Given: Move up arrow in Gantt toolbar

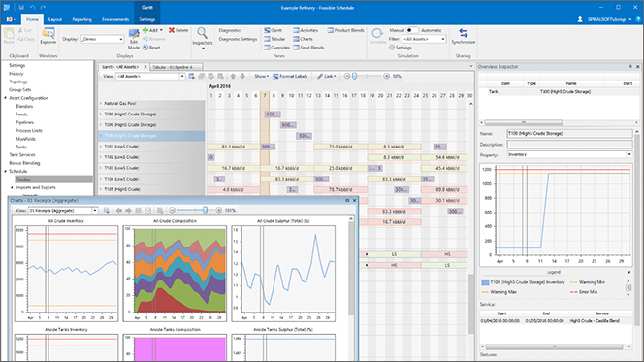Looking at the screenshot, I should pyautogui.click(x=233, y=76).
